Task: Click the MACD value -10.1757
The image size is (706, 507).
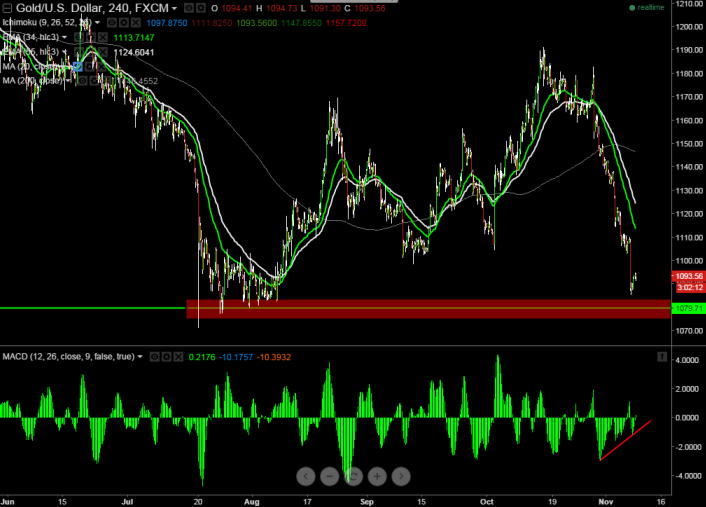Action: point(236,357)
